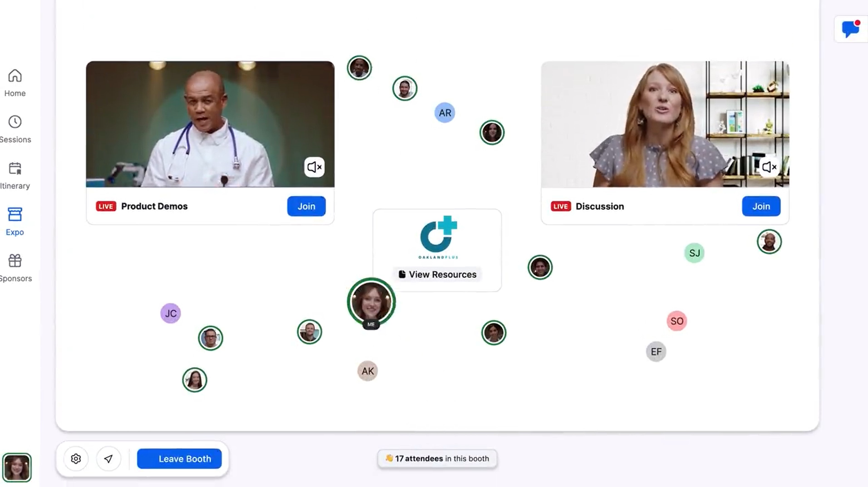Leave the current booth
Viewport: 868px width, 487px height.
(185, 458)
